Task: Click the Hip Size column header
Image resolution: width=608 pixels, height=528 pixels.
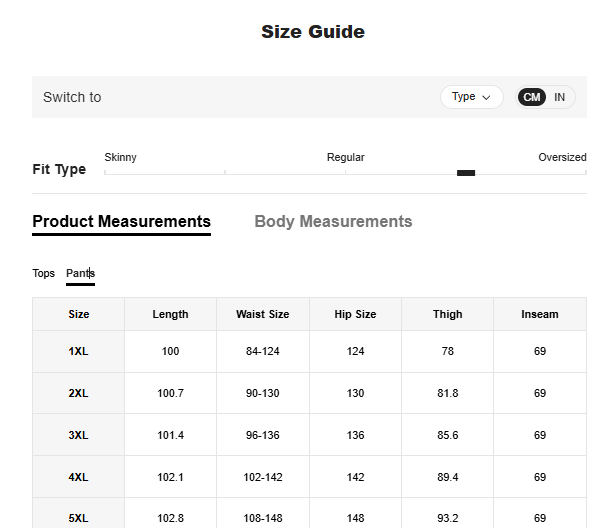Action: [x=355, y=314]
